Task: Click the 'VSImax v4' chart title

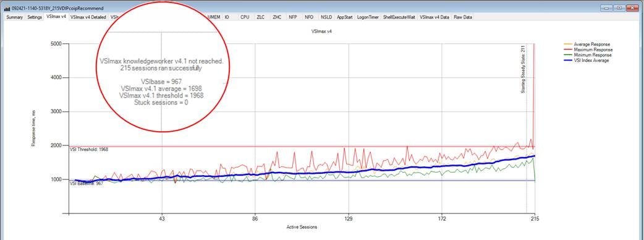Action: (x=321, y=31)
